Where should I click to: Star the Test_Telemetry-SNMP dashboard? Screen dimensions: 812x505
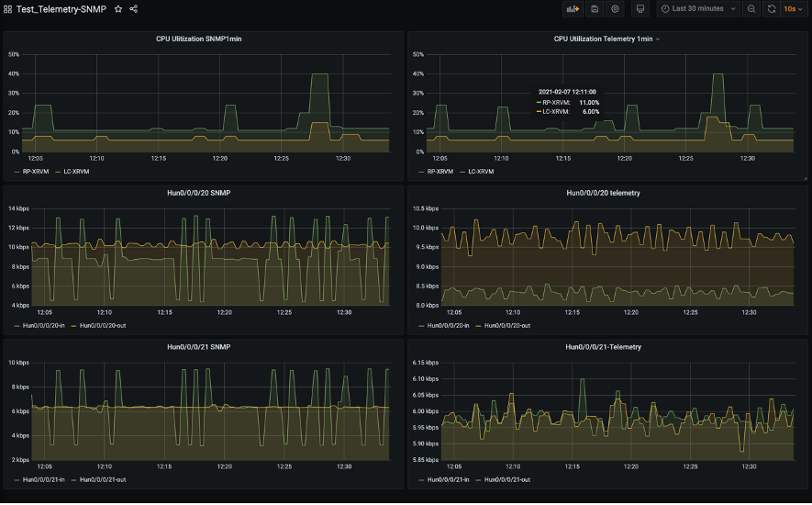coord(118,9)
